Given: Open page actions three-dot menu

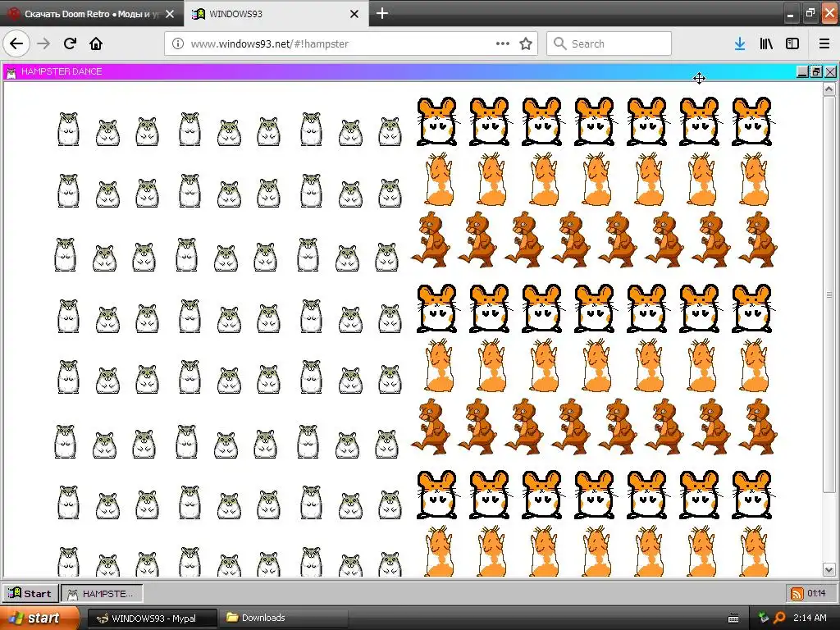Looking at the screenshot, I should (503, 43).
